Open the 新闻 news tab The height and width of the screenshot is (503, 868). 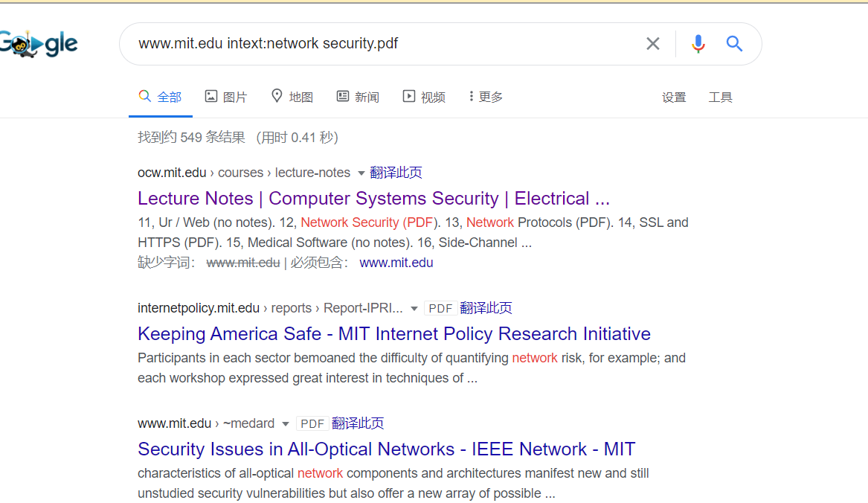pos(359,97)
